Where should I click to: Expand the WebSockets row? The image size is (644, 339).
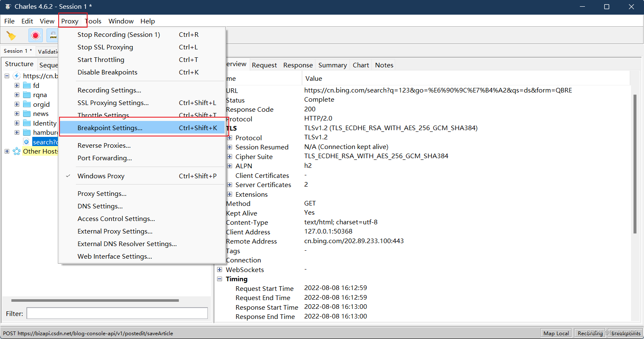(x=220, y=270)
